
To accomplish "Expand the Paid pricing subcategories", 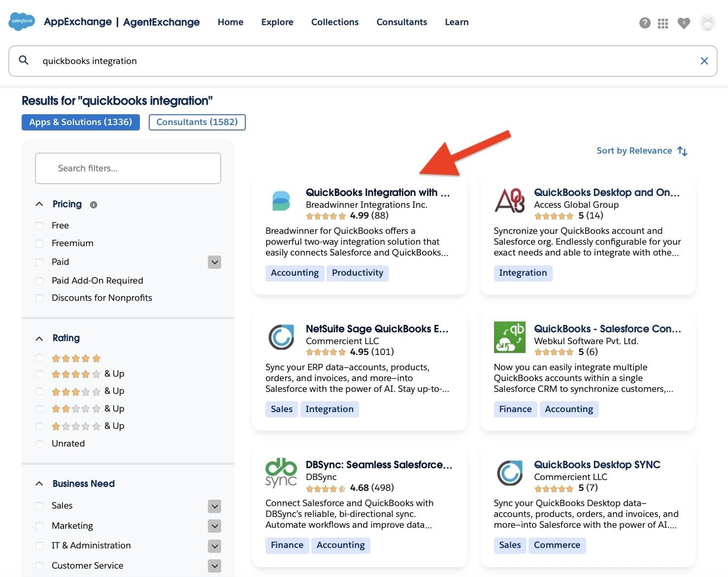I will coord(214,262).
